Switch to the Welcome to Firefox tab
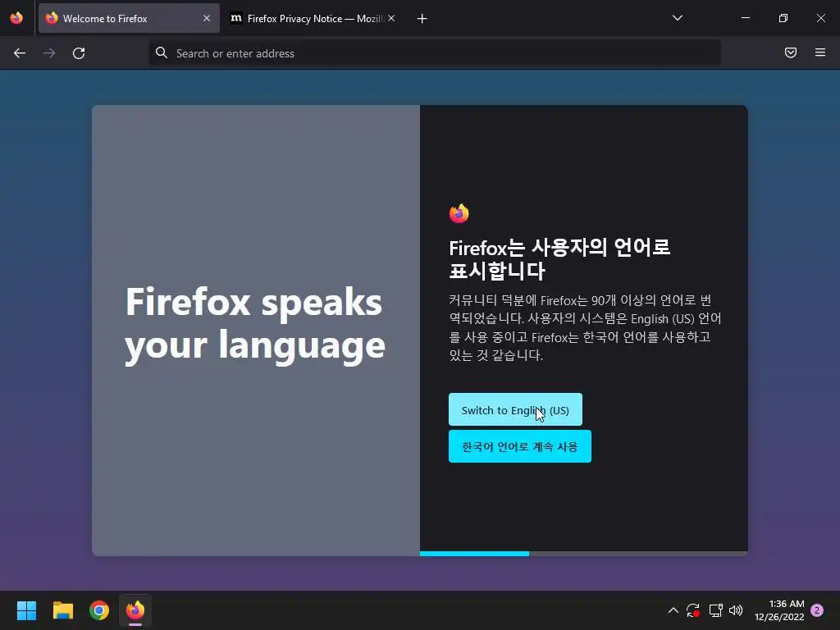Viewport: 840px width, 630px height. point(129,18)
